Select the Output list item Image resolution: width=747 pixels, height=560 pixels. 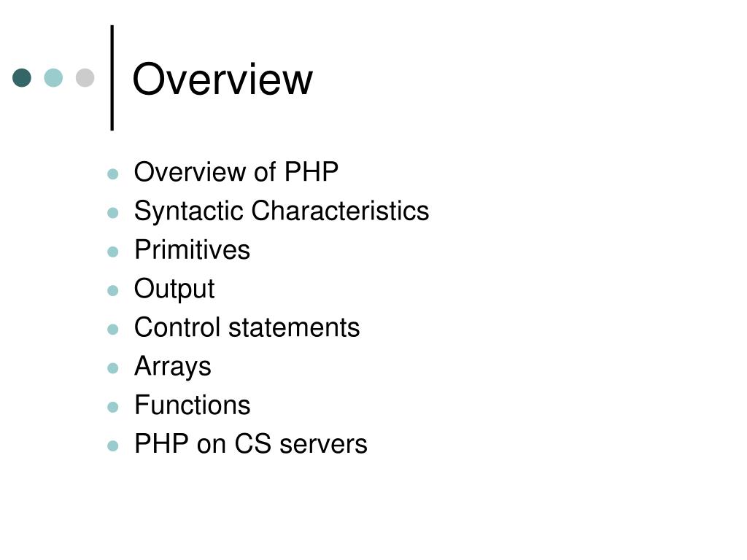coord(174,289)
